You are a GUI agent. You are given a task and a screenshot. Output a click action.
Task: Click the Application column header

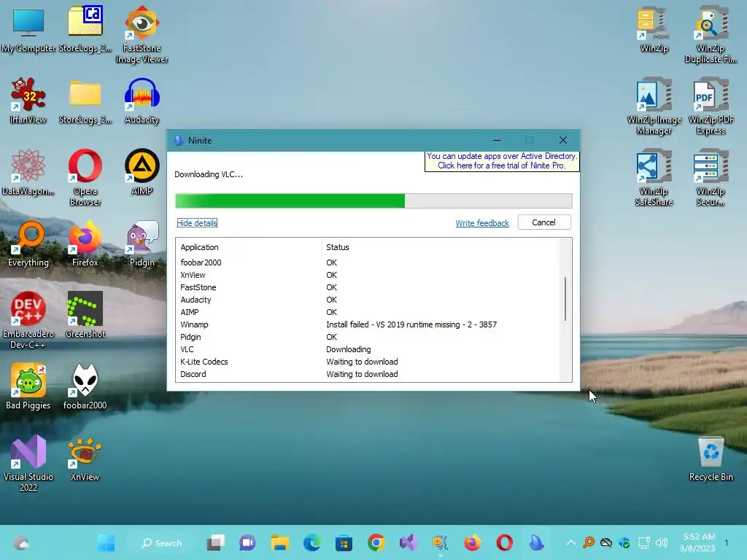click(x=248, y=247)
